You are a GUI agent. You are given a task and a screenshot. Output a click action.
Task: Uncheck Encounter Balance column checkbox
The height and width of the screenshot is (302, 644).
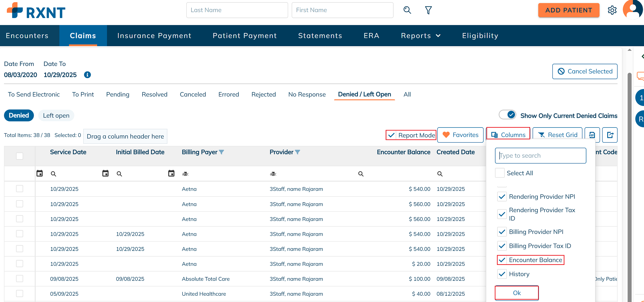(502, 260)
